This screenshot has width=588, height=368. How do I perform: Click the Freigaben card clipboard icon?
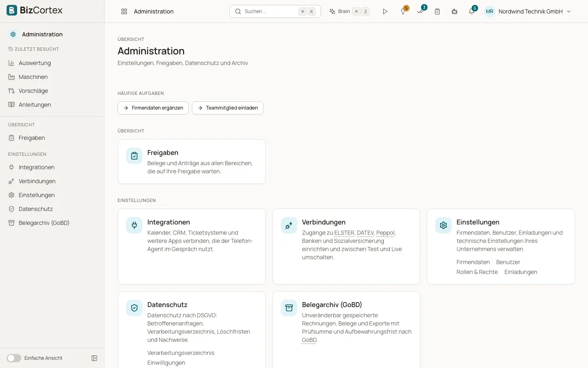coord(134,156)
